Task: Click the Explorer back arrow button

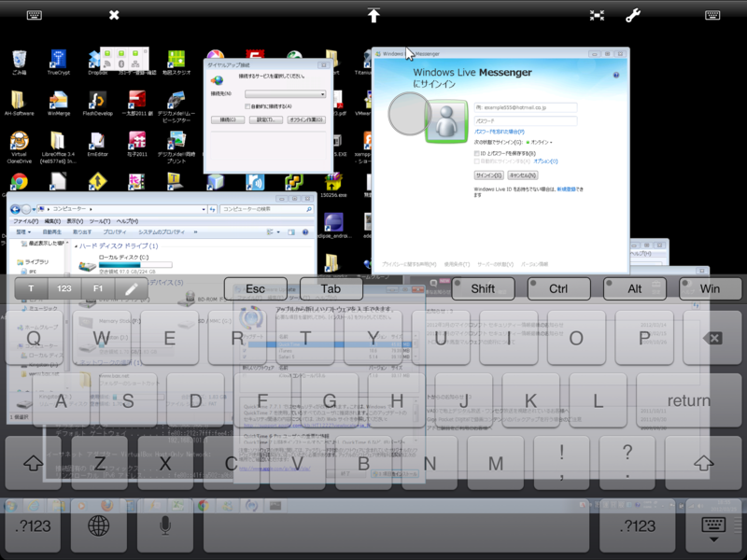Action: 15,209
